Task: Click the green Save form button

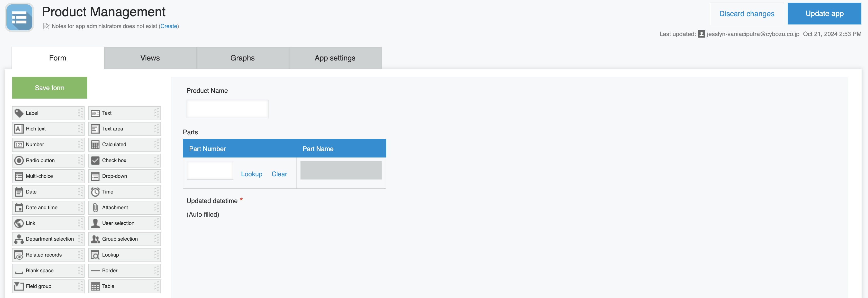Action: (50, 88)
